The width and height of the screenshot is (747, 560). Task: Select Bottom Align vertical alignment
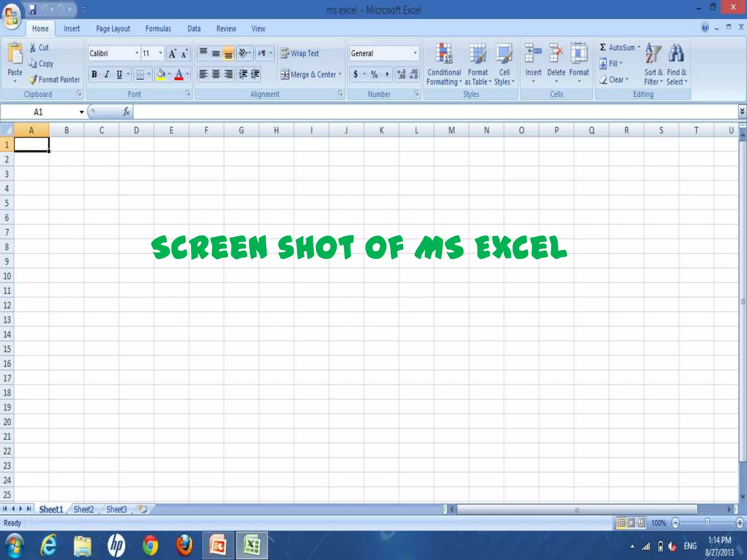click(x=228, y=53)
